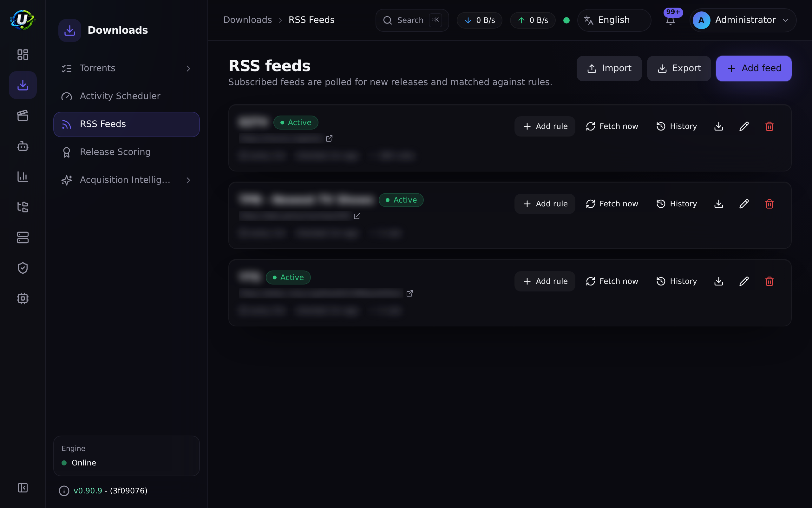Open the media clapperboard icon in rail

[x=23, y=116]
